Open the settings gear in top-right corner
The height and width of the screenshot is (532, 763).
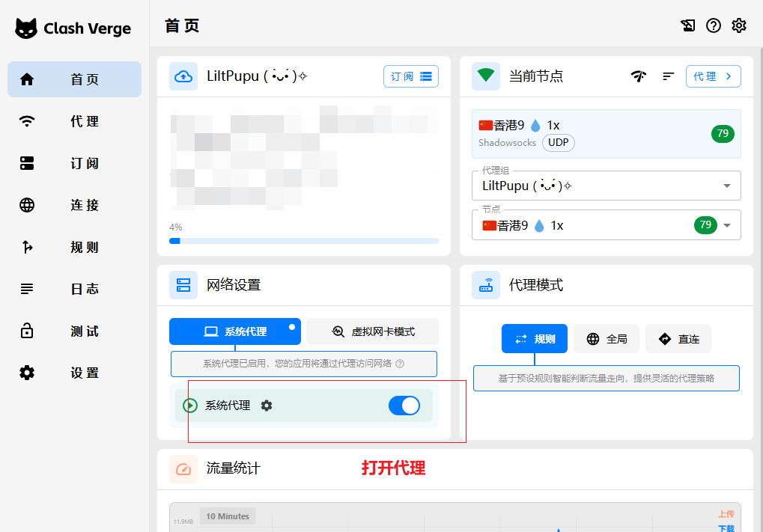pyautogui.click(x=739, y=25)
